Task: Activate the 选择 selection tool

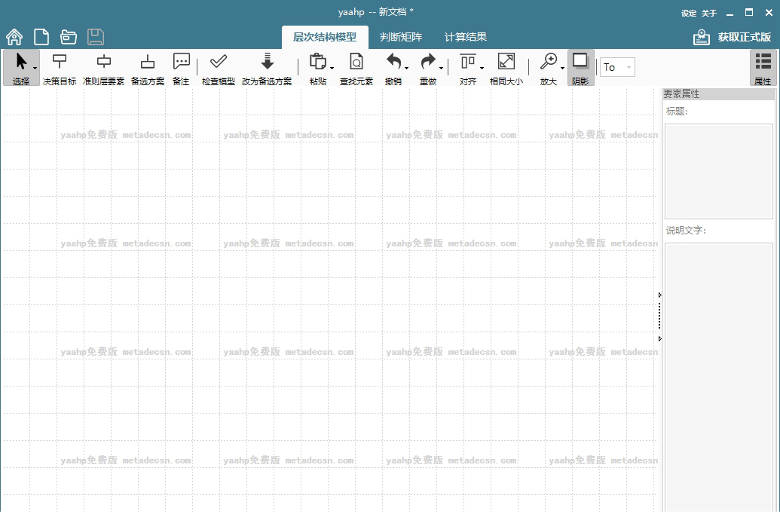Action: [21, 68]
